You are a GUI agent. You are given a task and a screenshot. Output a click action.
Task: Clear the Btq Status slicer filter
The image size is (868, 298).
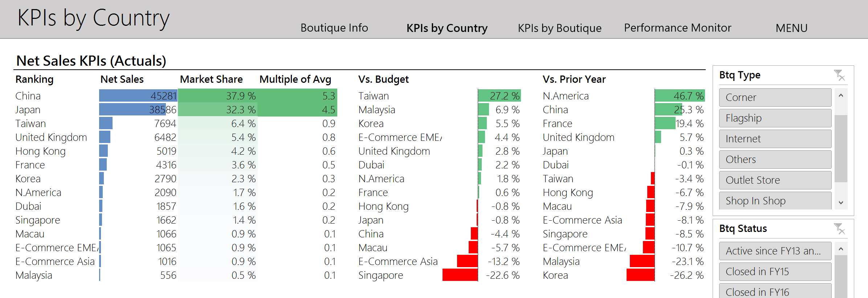click(x=839, y=229)
